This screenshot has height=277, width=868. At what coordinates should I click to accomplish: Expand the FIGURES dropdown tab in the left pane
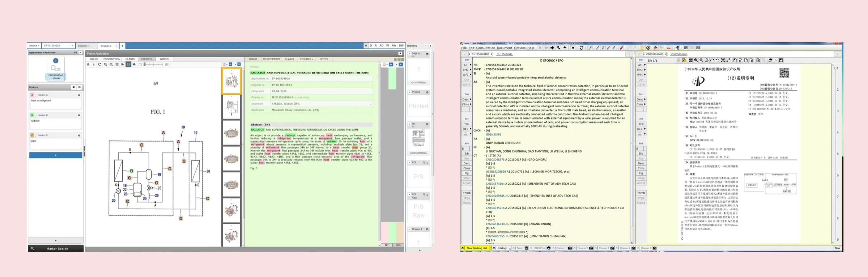pyautogui.click(x=147, y=59)
